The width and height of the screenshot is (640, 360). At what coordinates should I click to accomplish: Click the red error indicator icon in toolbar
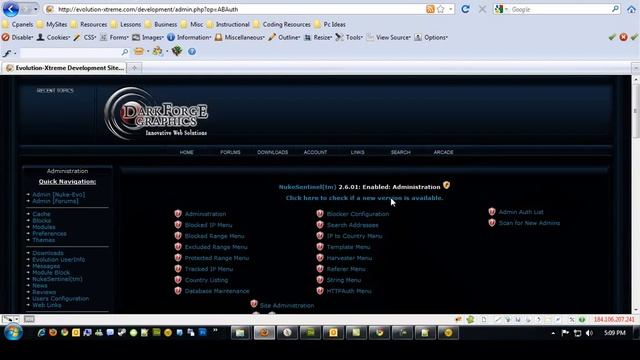click(x=623, y=37)
